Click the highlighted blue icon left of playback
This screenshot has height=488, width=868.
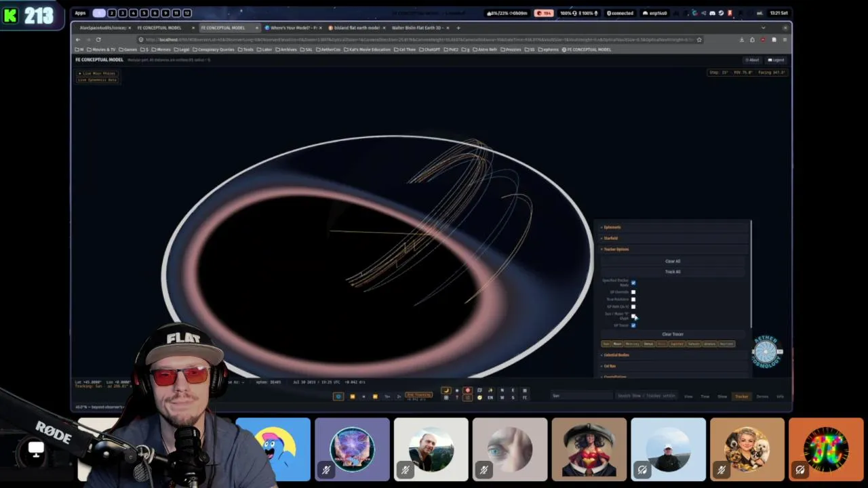pos(338,396)
